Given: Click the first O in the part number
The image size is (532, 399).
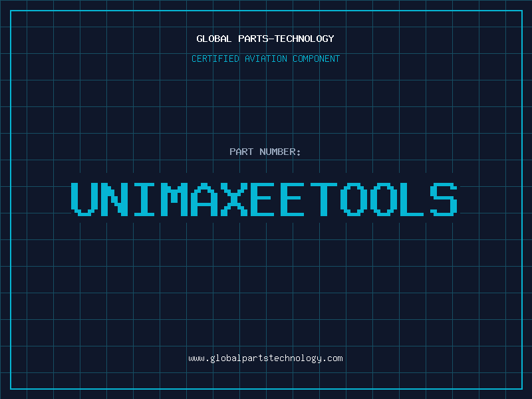Looking at the screenshot, I should [x=354, y=199].
